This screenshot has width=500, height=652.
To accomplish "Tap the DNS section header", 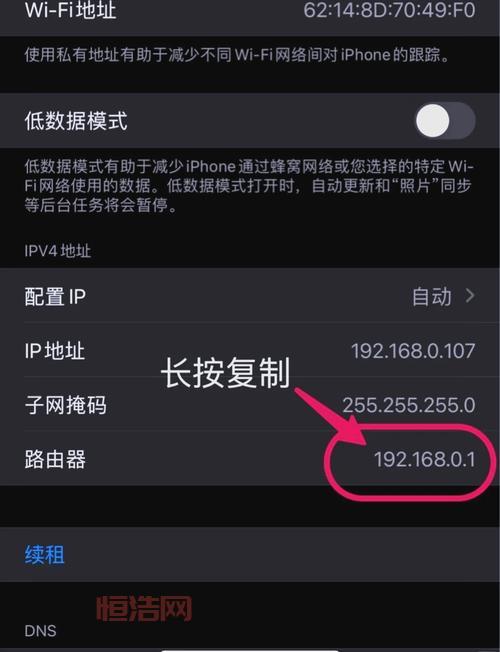I will point(40,631).
